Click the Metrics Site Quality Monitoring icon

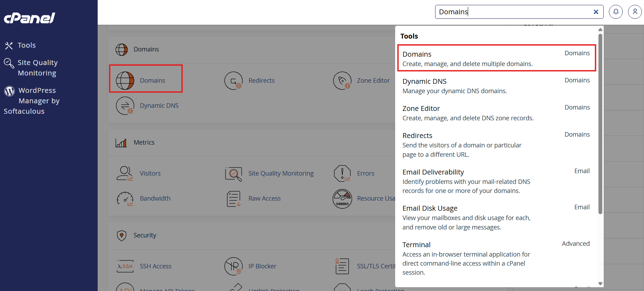point(234,173)
